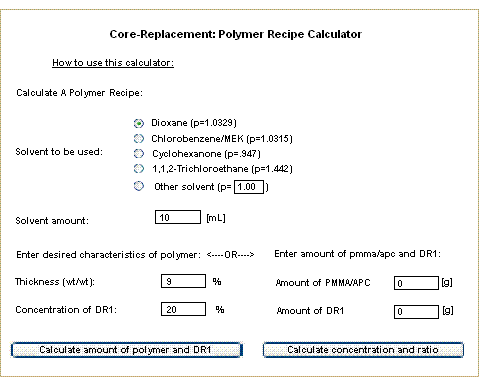Click the Amount of DR1 grams field

coord(416,312)
